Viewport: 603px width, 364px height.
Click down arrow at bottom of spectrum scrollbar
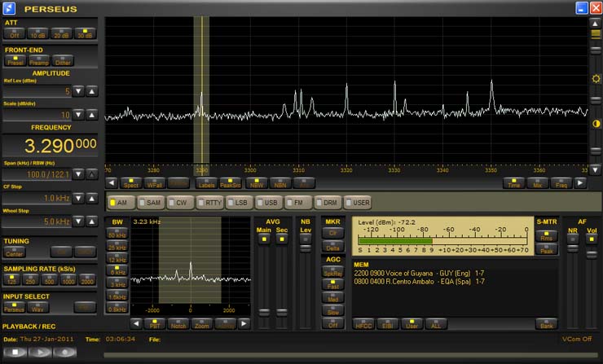[x=596, y=169]
